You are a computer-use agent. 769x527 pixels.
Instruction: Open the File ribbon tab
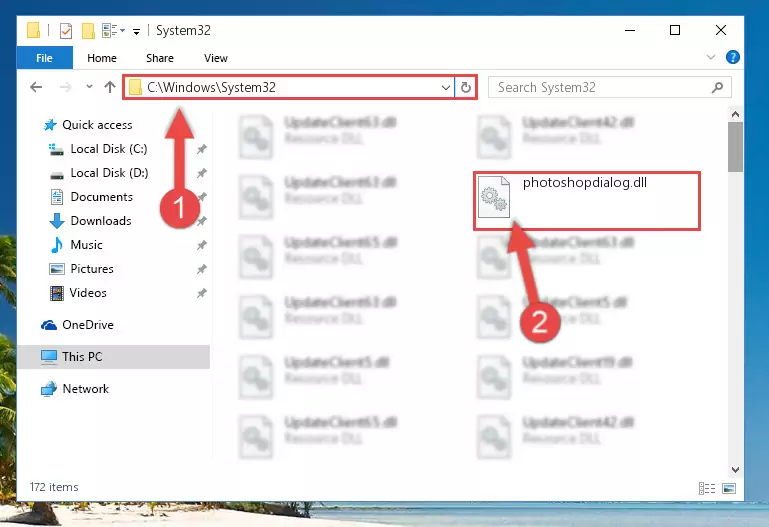point(45,58)
